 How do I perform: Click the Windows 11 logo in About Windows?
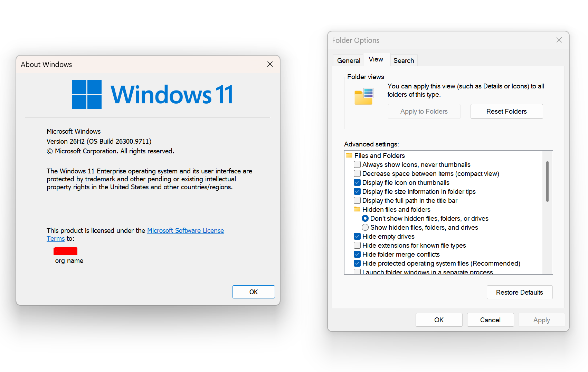[153, 94]
